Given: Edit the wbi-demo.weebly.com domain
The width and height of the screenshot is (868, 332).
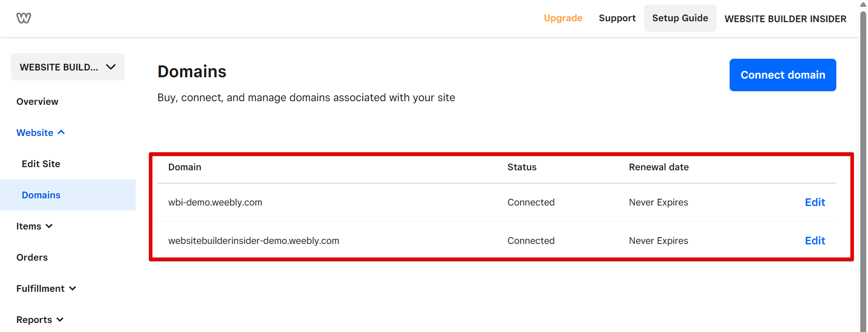Looking at the screenshot, I should pos(815,202).
